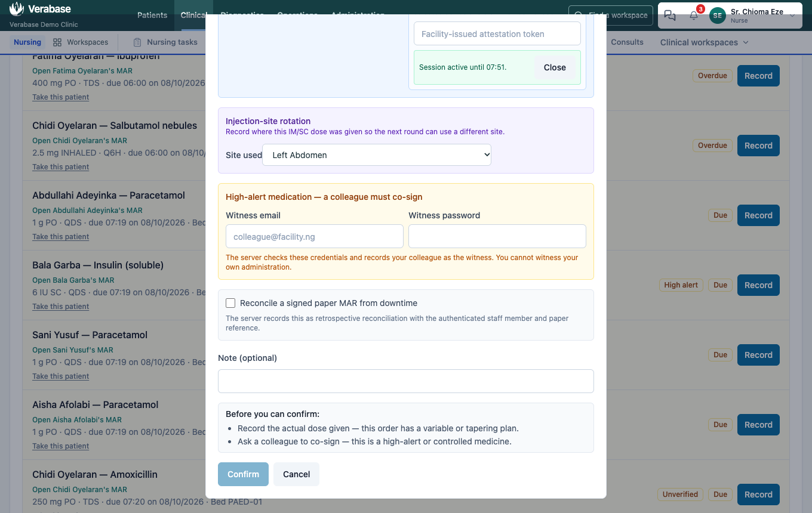Record Chidi Oyelaran's Amoxicillin
Viewport: 812px width, 513px height.
coord(758,495)
